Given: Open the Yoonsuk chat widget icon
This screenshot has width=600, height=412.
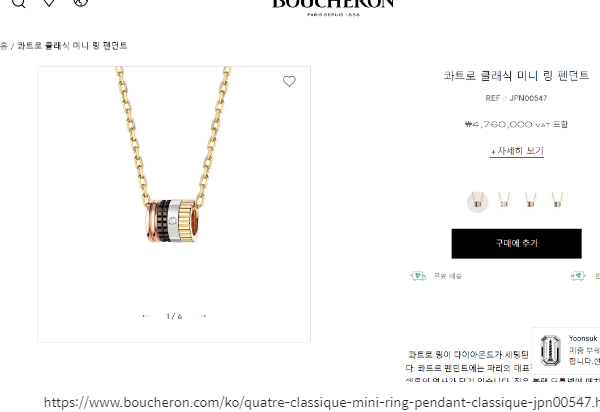Looking at the screenshot, I should 550,350.
